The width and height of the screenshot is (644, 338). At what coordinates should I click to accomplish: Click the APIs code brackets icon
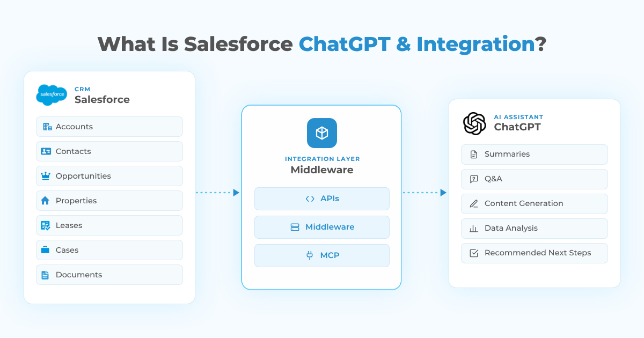coord(310,199)
